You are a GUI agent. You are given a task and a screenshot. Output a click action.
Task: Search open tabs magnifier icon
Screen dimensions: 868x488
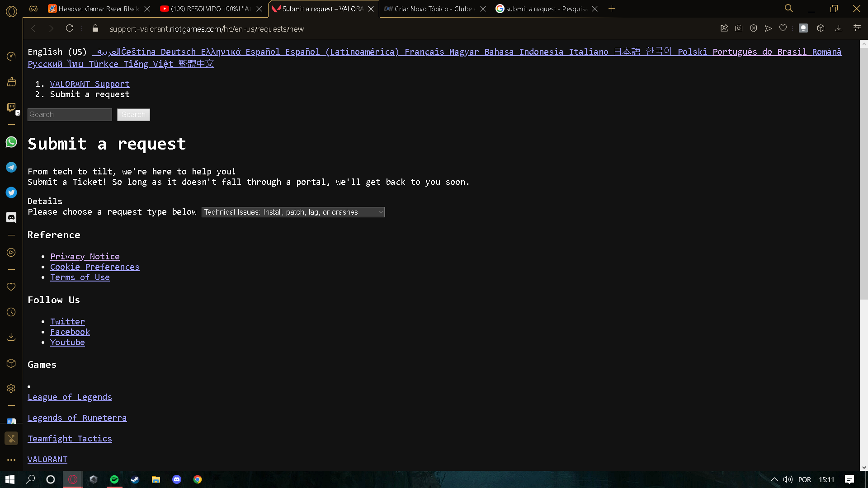[789, 9]
